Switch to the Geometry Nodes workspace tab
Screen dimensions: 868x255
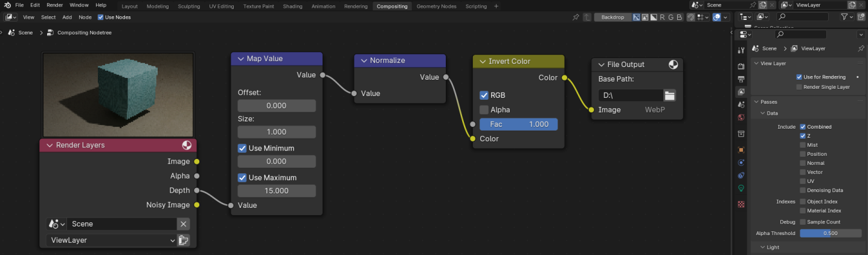tap(436, 6)
